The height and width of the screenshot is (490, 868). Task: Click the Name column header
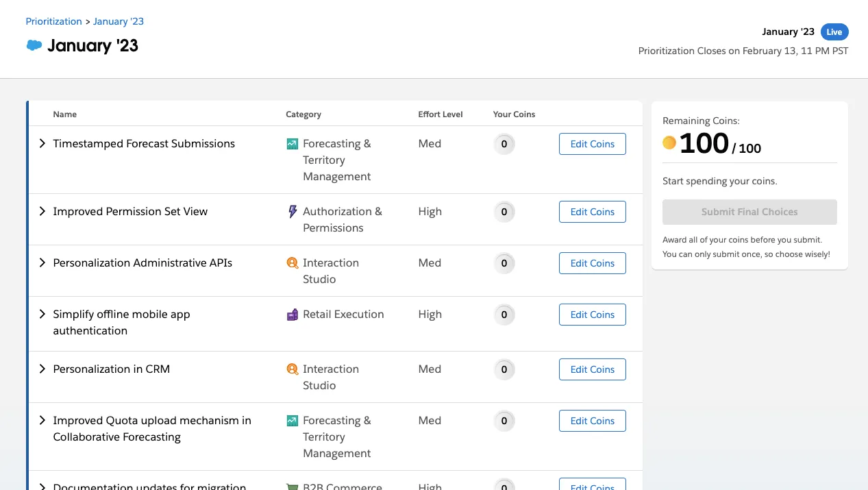pyautogui.click(x=65, y=114)
